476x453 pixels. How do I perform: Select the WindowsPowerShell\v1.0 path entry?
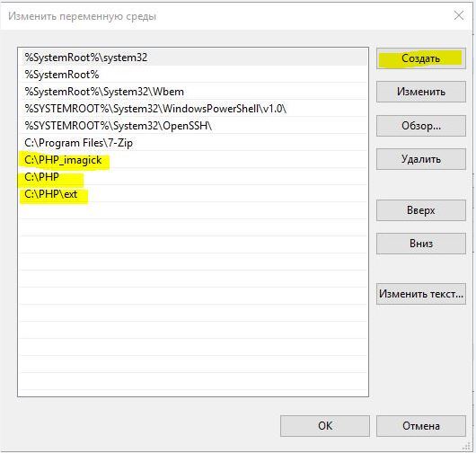click(194, 109)
